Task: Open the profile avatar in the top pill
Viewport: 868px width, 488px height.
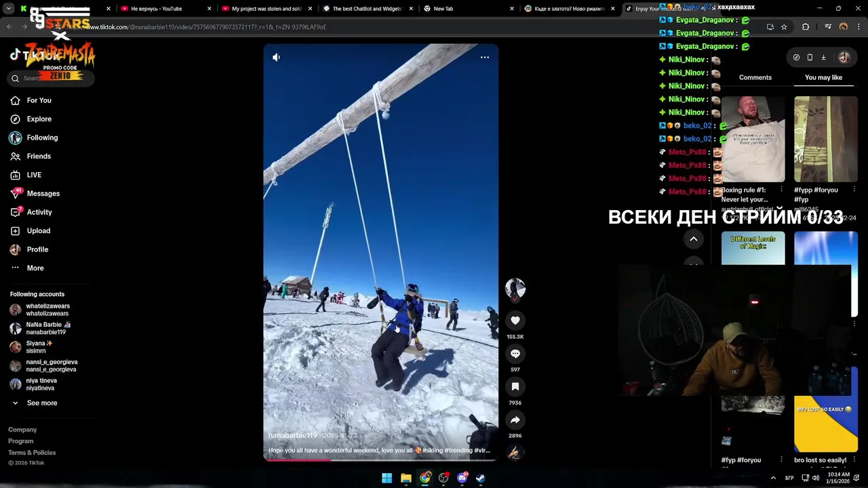Action: (x=844, y=58)
